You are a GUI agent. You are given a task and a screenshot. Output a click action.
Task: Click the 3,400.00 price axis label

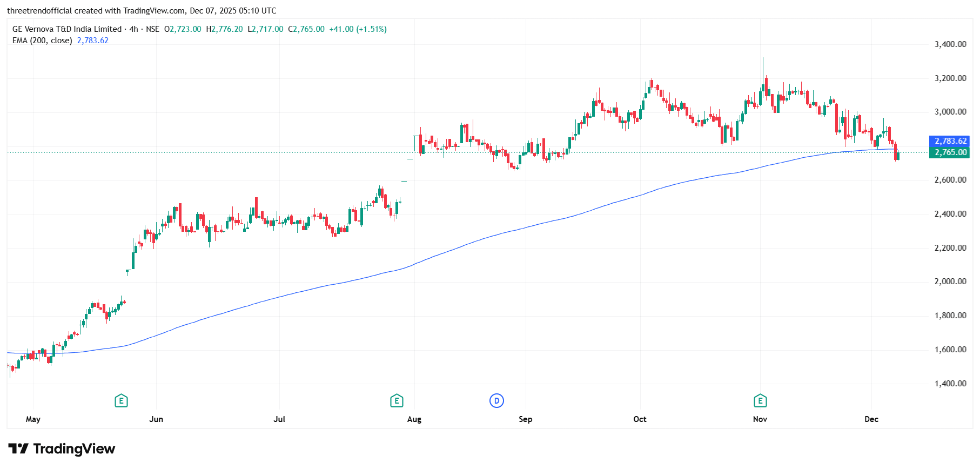click(x=950, y=44)
